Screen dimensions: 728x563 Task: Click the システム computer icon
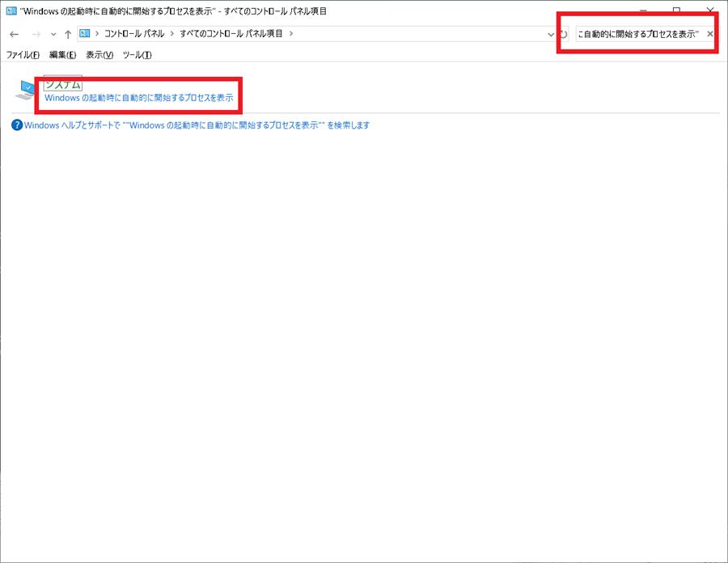26,90
